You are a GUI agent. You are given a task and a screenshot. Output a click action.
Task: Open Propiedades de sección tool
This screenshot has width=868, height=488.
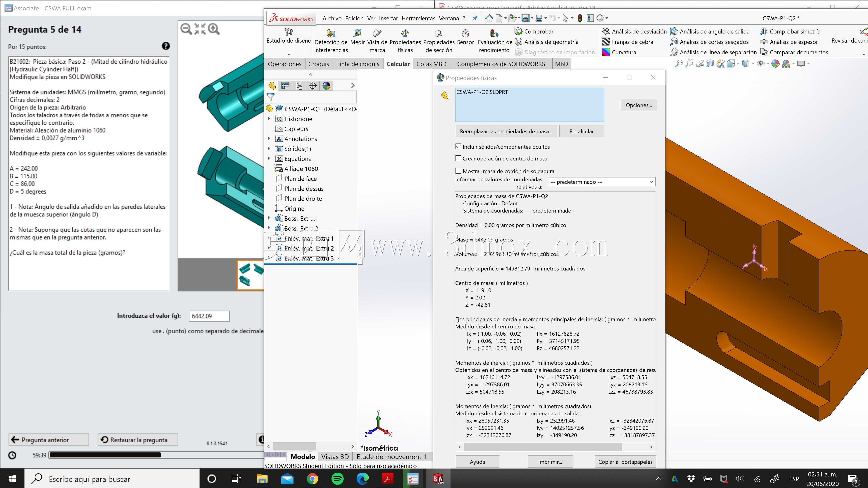click(x=439, y=41)
